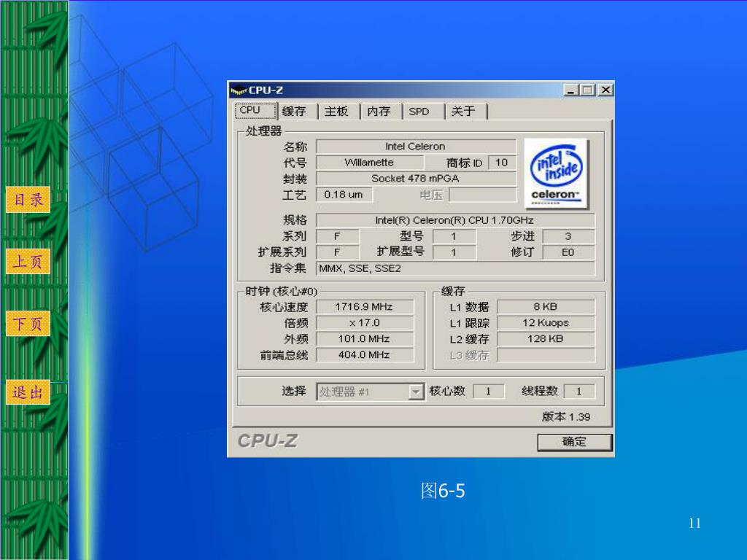
Task: Click the instructions field MMX, SSE, SSE2
Action: [455, 268]
